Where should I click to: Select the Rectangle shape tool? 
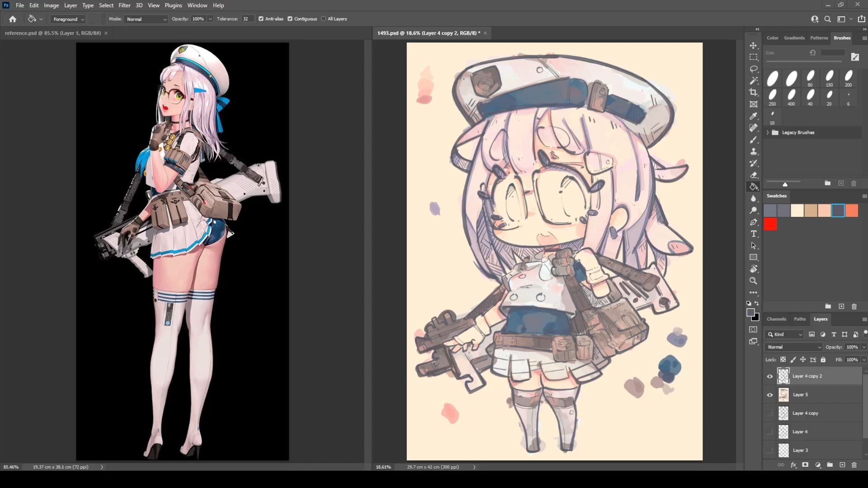pyautogui.click(x=753, y=257)
